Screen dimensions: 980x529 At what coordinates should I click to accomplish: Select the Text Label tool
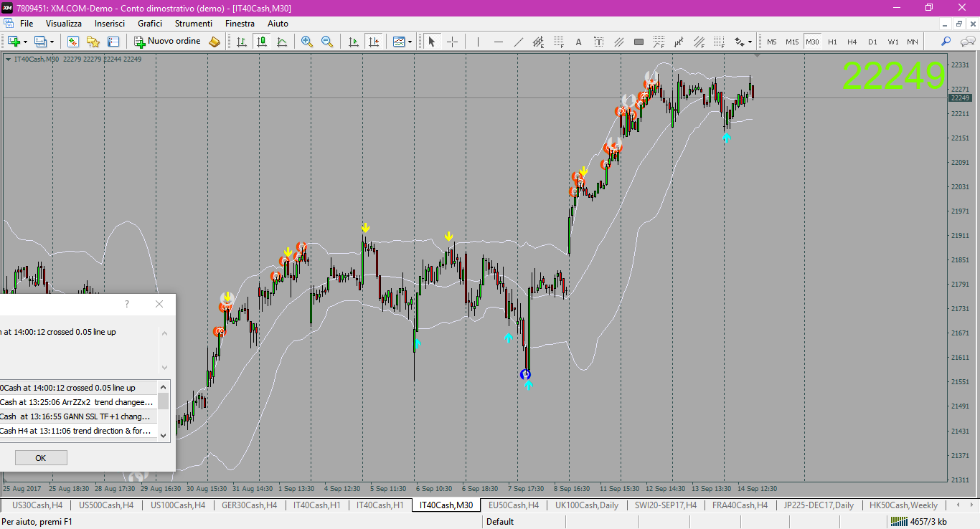point(598,42)
